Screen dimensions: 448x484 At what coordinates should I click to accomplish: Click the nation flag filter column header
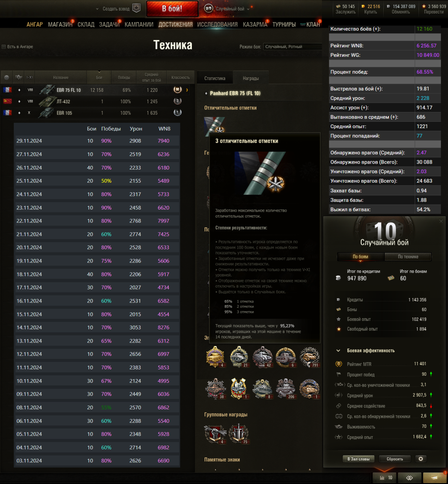6,77
